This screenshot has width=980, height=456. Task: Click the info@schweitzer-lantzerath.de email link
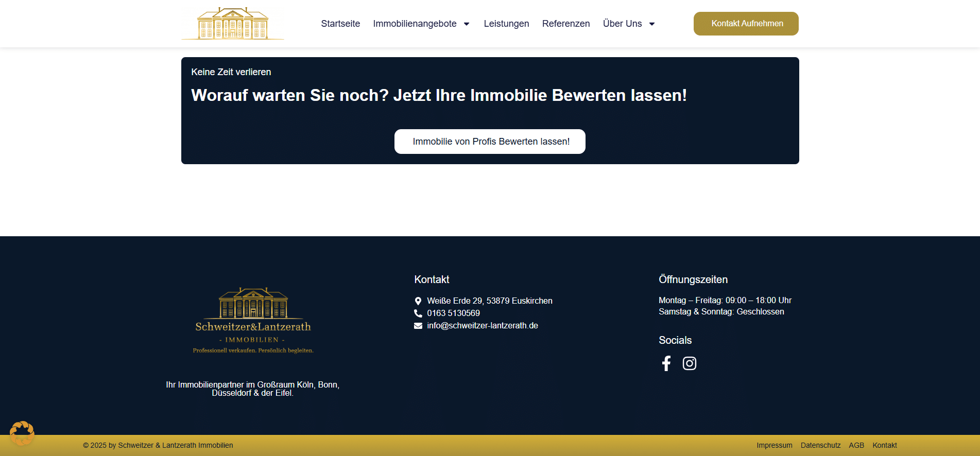pyautogui.click(x=482, y=326)
